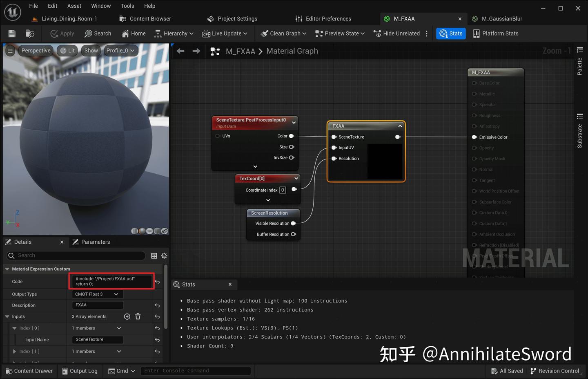588x379 pixels.
Task: Click the Clean Graph broom icon
Action: [264, 33]
